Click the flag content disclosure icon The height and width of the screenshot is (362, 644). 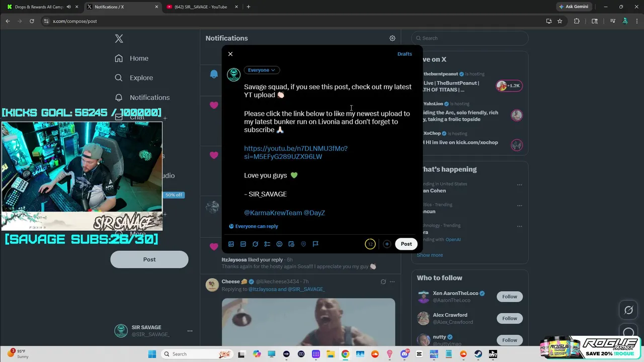point(315,244)
